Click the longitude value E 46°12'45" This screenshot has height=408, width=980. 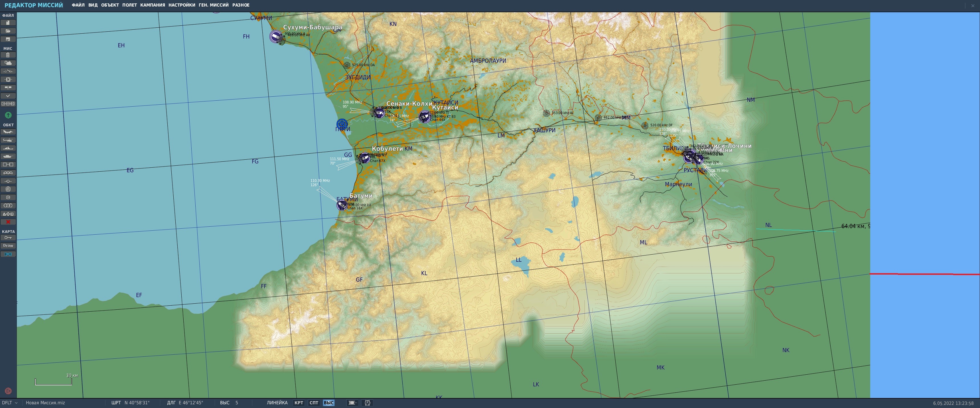coord(191,403)
